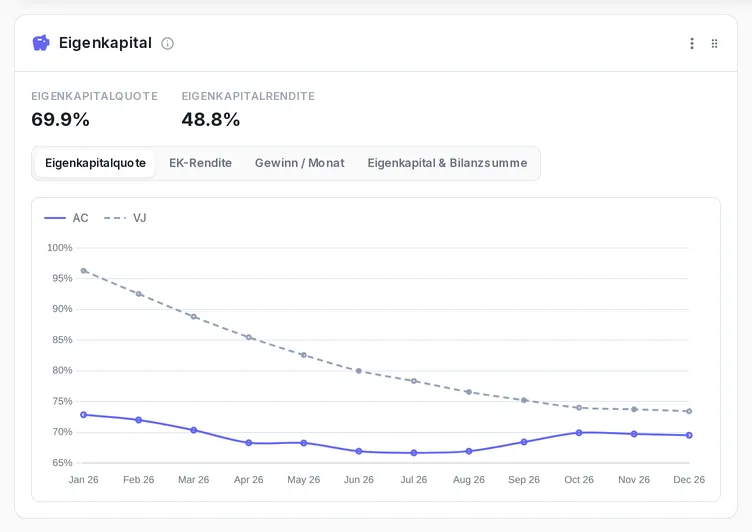Click the 65% y-axis label
Screen dimensions: 752x532
coord(62,463)
